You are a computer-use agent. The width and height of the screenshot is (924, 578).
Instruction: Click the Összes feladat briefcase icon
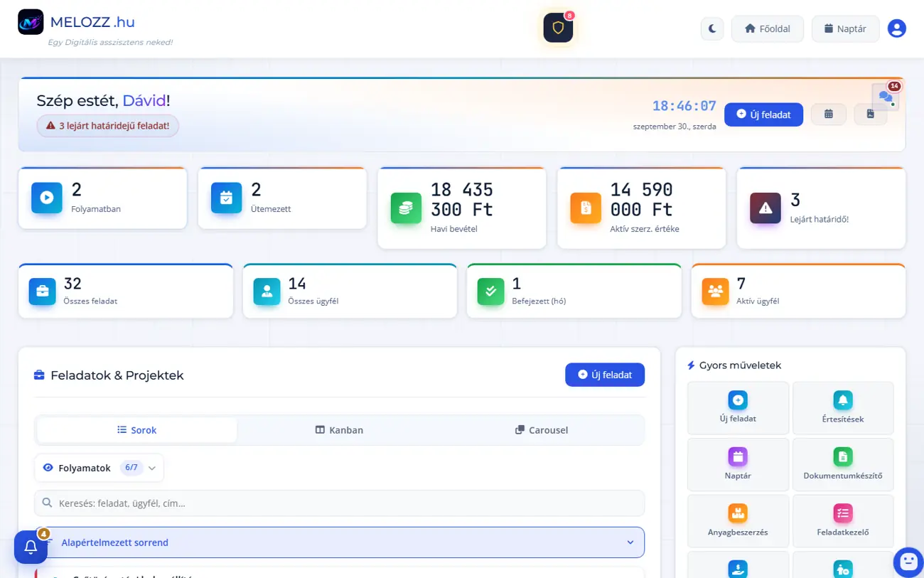coord(43,291)
